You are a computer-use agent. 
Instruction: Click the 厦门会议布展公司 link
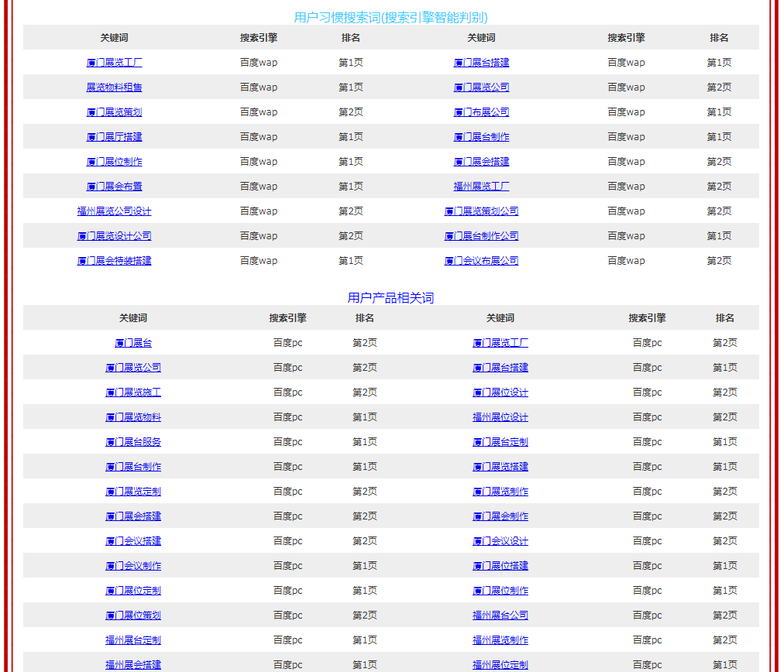pos(481,261)
